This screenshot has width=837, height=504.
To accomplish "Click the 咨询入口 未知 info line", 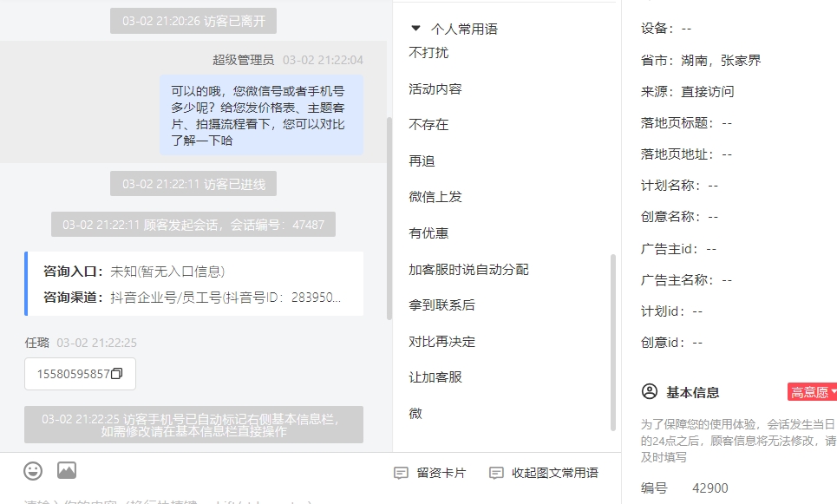I will coord(134,272).
